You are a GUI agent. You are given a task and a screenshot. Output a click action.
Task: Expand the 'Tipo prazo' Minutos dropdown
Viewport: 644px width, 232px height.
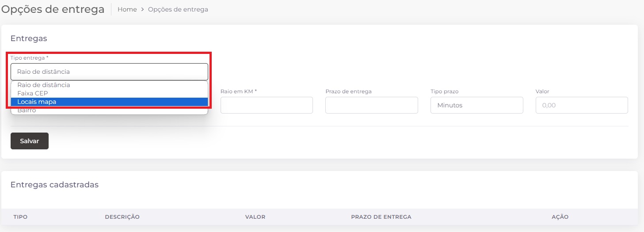[476, 105]
